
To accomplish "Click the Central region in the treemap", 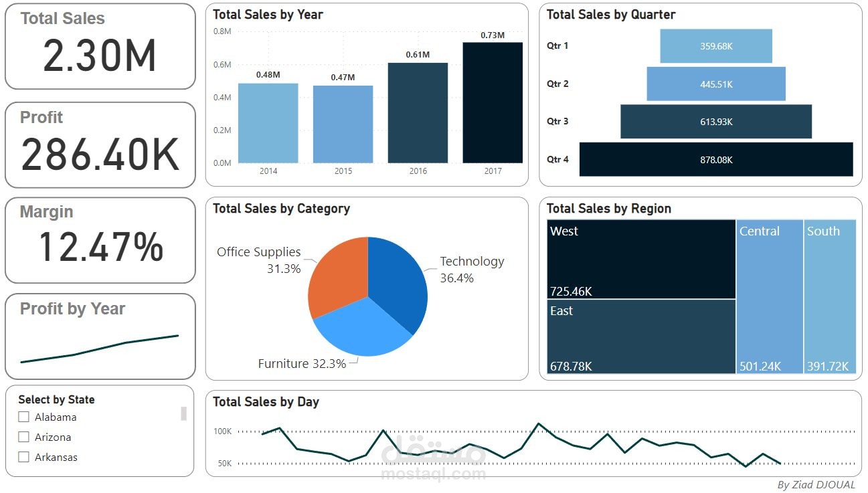I will 768,294.
